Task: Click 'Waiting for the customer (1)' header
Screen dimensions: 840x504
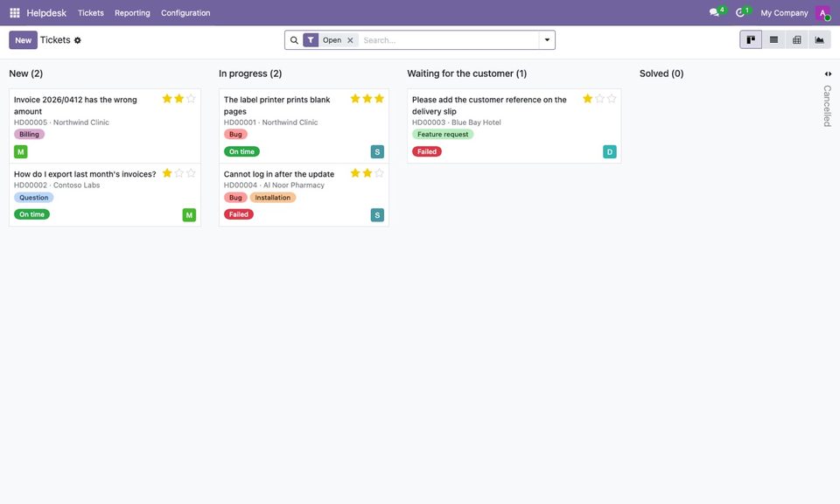Action: click(x=466, y=73)
